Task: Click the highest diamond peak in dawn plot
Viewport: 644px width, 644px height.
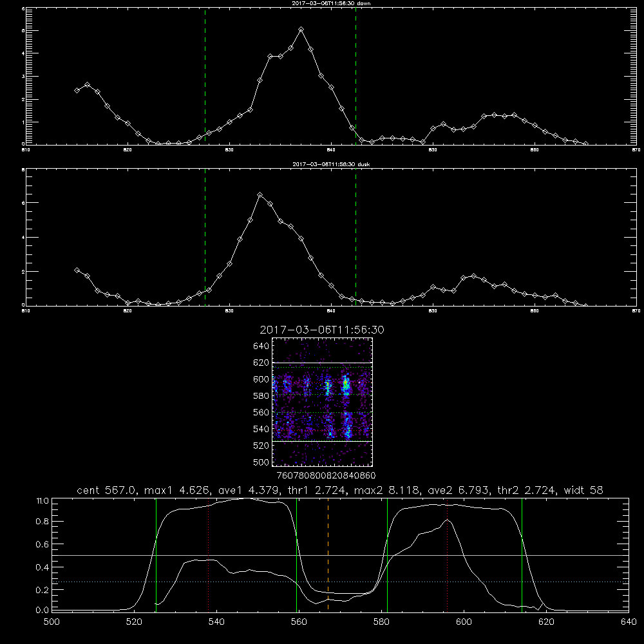Action: tap(301, 29)
